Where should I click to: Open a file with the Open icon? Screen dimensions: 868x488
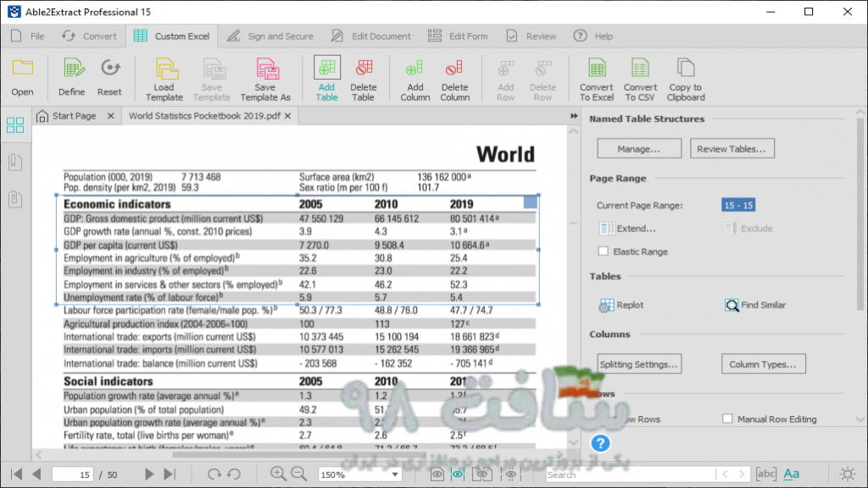pos(22,77)
